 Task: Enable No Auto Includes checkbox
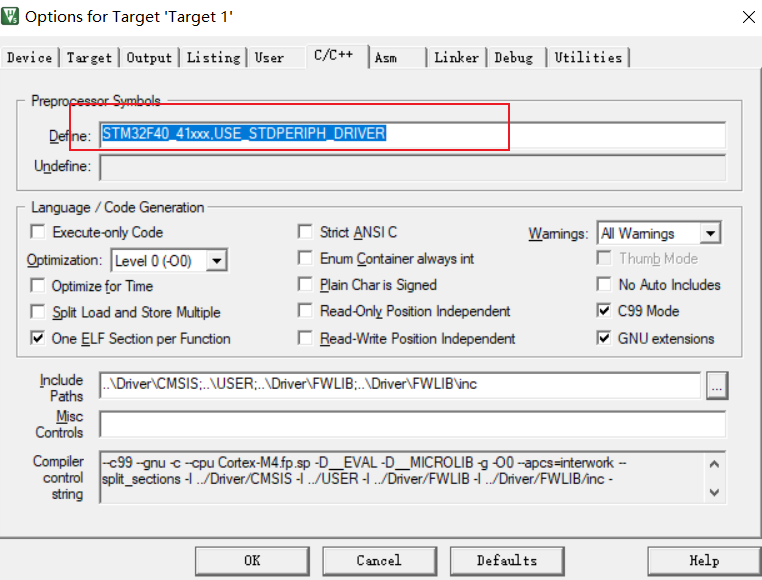click(604, 284)
